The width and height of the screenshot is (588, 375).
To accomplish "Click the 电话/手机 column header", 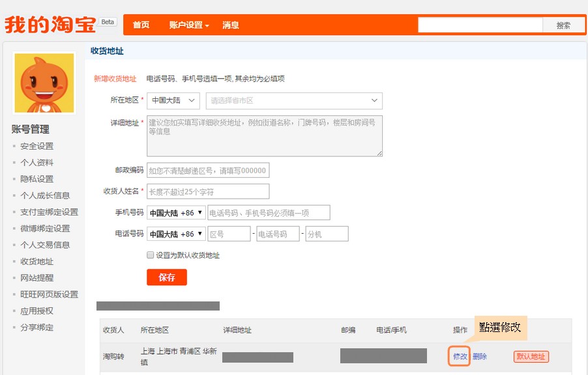I will click(x=392, y=330).
